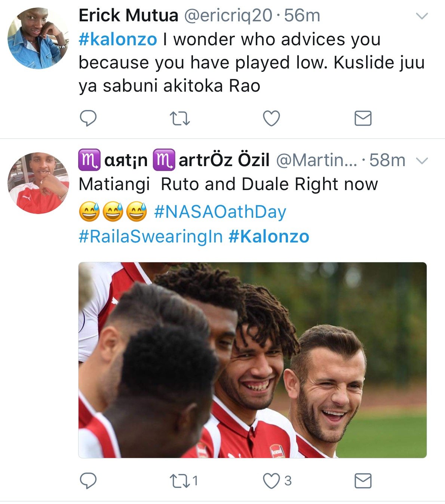Open the #NASAOathDay hashtag

click(220, 212)
